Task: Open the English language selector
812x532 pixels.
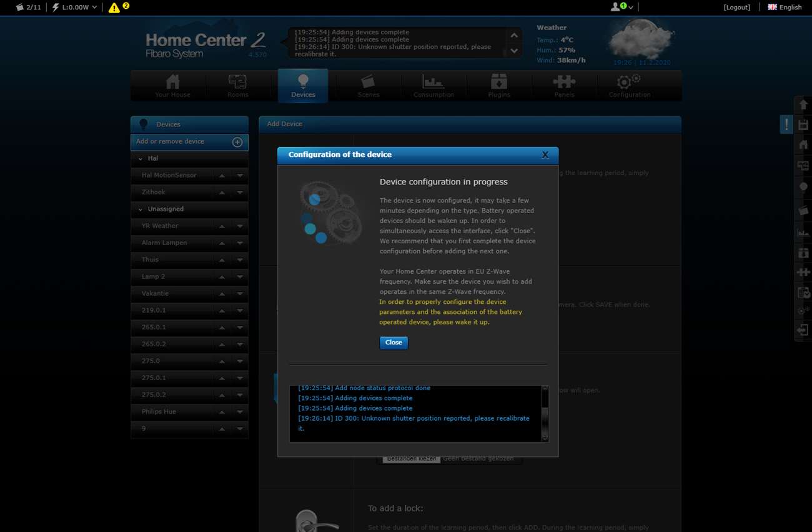Action: click(785, 8)
